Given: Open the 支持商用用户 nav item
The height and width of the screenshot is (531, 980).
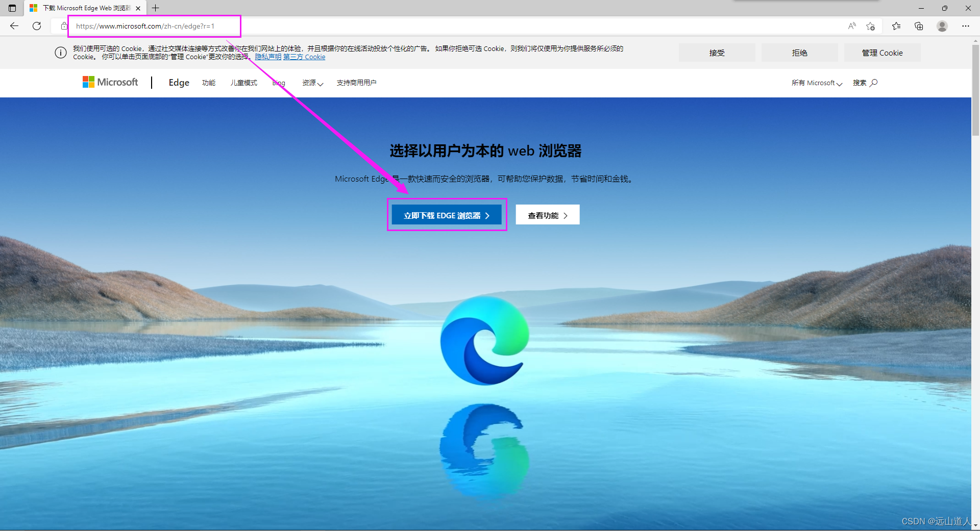Looking at the screenshot, I should click(356, 83).
